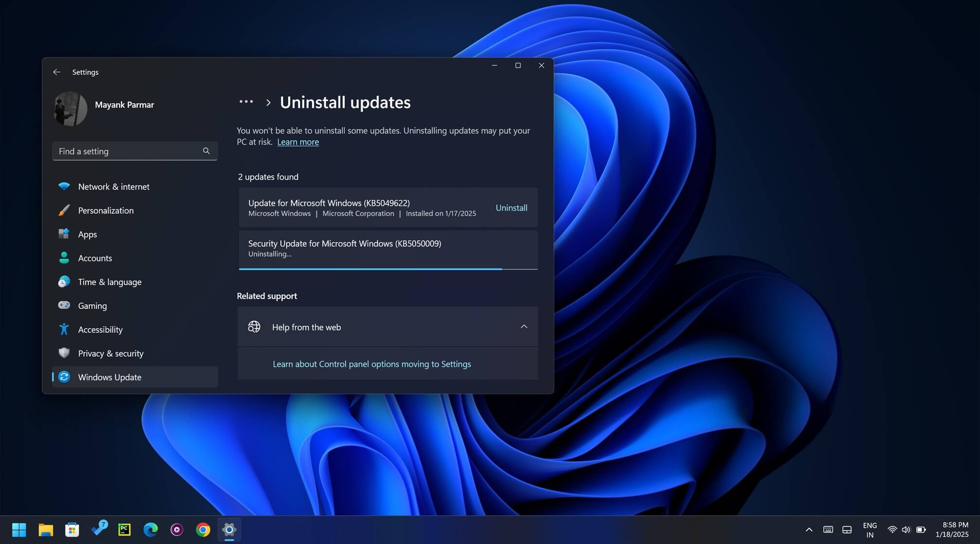This screenshot has width=980, height=544.
Task: Click the Personalization settings icon
Action: click(x=64, y=210)
